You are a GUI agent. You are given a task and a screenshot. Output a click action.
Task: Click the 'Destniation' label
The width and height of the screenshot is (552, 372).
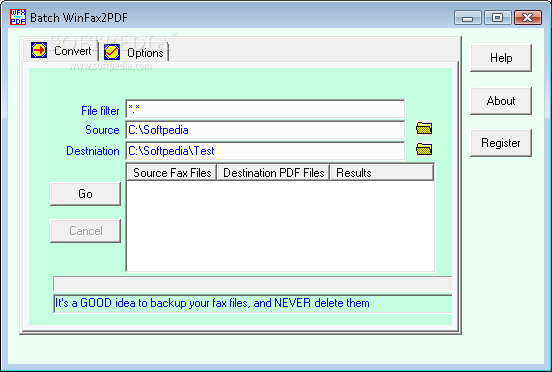point(93,151)
